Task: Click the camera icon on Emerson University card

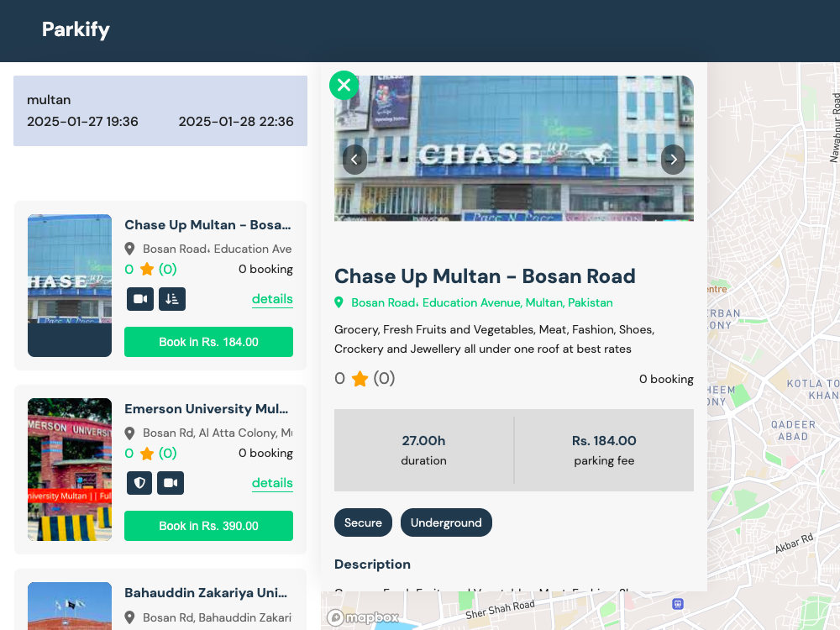Action: (171, 483)
